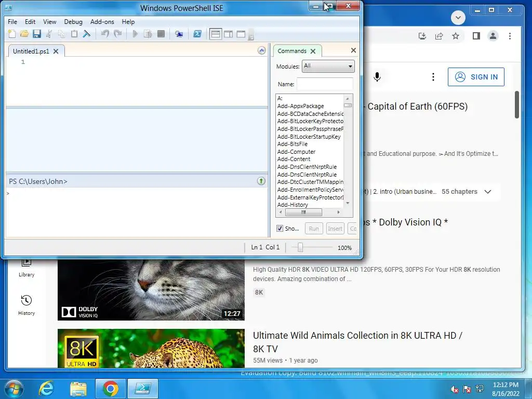The width and height of the screenshot is (532, 399).
Task: Open the Chrome three-dot menu
Action: [510, 36]
